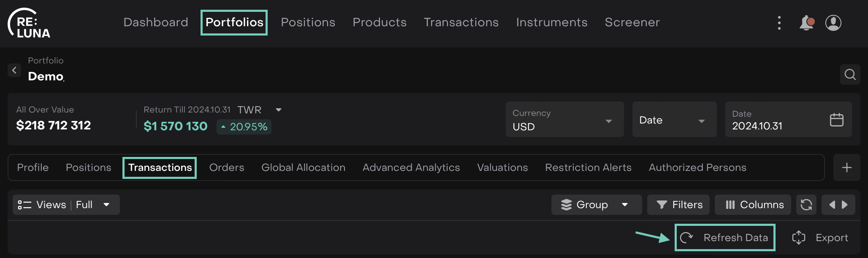Viewport: 868px width, 258px height.
Task: Open the user profile avatar
Action: point(833,23)
